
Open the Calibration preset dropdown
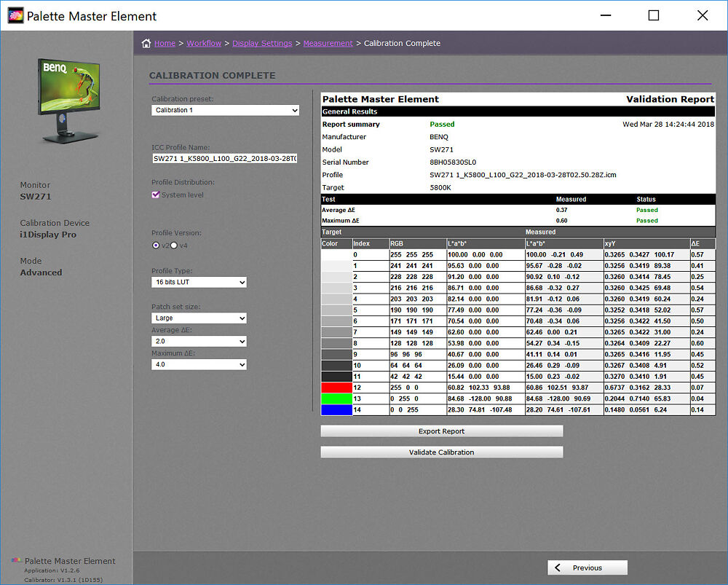224,110
